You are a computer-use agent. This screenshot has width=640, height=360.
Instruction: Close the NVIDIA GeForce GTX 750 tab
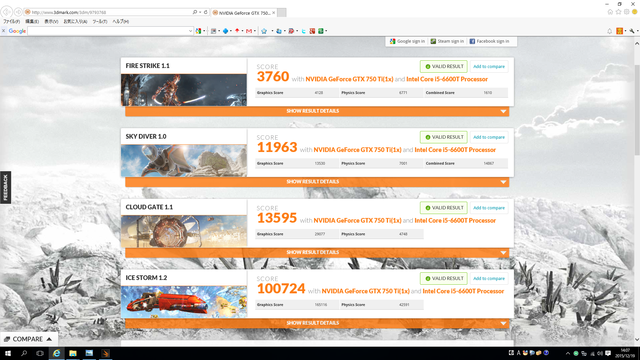[x=273, y=13]
